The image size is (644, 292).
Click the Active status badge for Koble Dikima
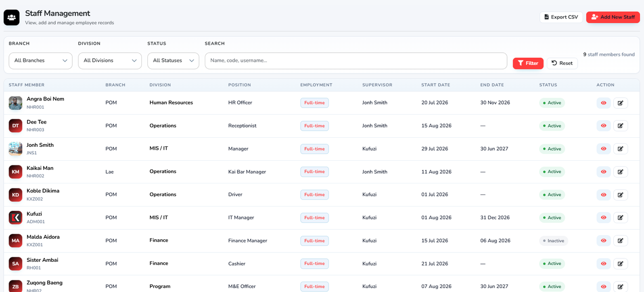(552, 194)
